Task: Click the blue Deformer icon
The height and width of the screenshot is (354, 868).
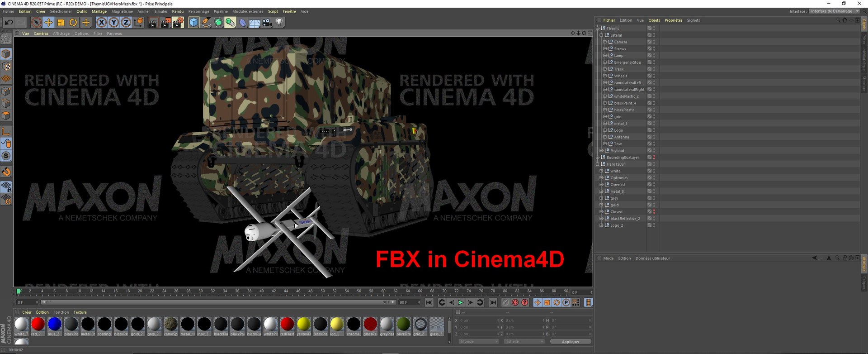Action: coord(242,22)
